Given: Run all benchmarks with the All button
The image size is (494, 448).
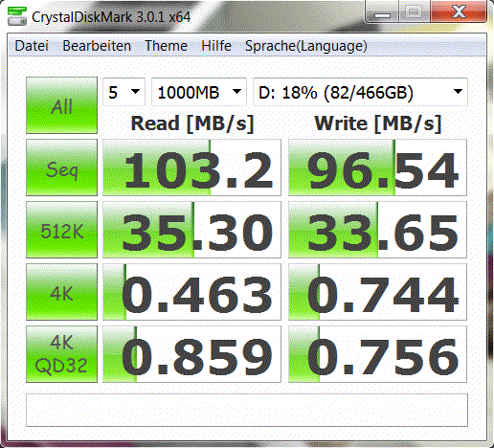Looking at the screenshot, I should [61, 105].
